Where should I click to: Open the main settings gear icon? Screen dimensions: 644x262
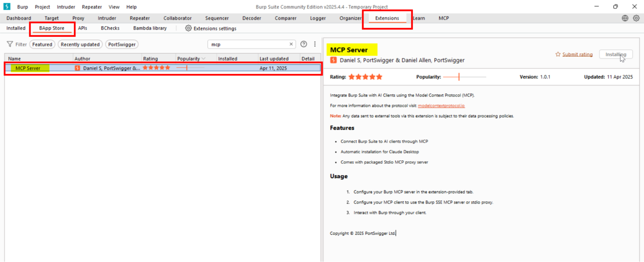coord(636,18)
